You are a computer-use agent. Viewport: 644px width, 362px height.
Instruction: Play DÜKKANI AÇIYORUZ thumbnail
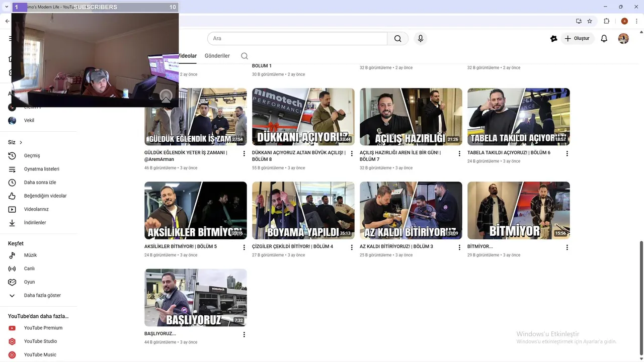coord(303,117)
